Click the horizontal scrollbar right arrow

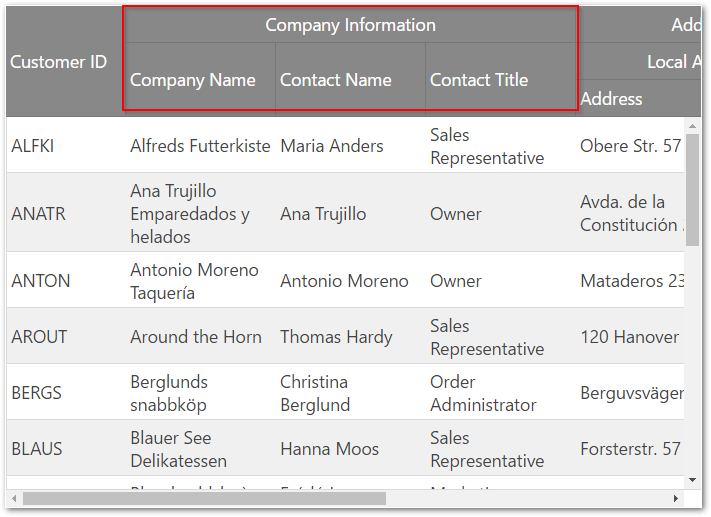click(x=676, y=498)
